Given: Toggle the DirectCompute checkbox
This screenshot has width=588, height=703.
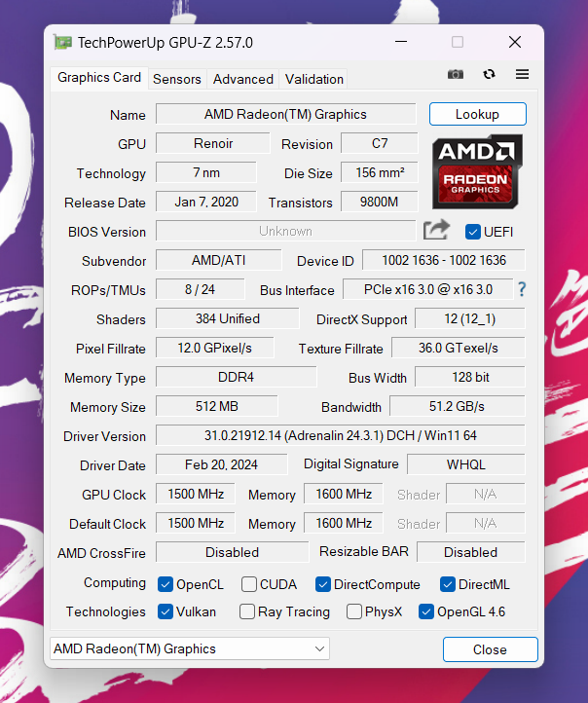Looking at the screenshot, I should (322, 584).
